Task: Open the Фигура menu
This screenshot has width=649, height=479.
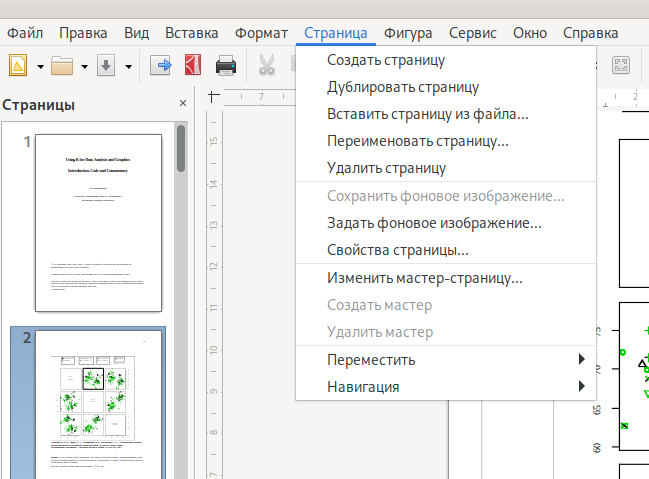Action: coord(408,32)
